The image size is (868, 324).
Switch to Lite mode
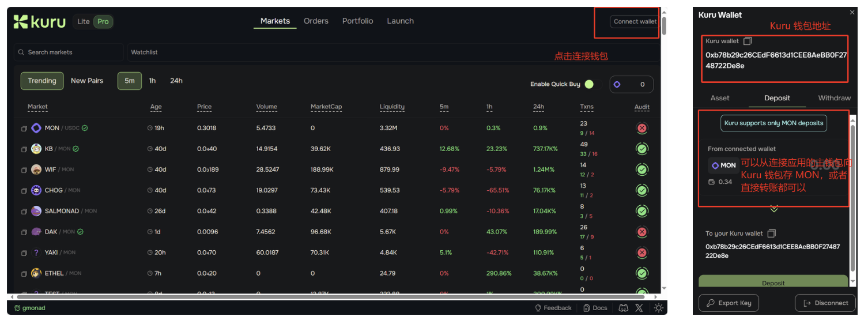point(84,22)
